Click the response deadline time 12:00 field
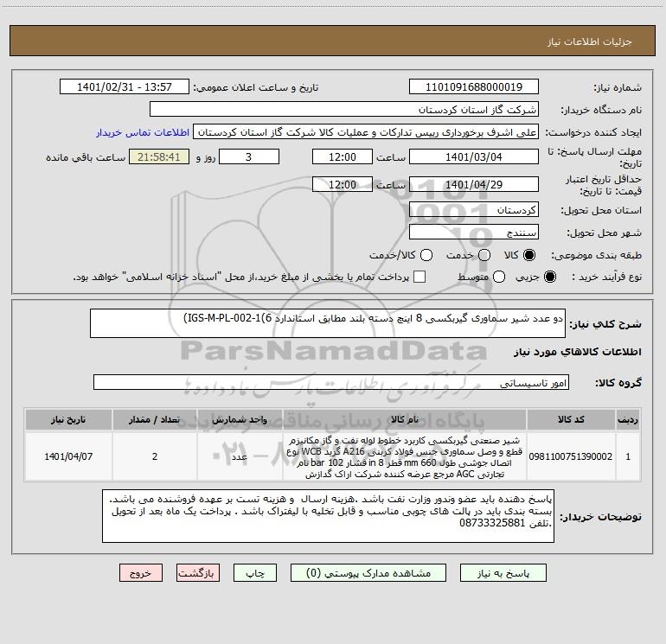This screenshot has width=666, height=644. tap(343, 156)
